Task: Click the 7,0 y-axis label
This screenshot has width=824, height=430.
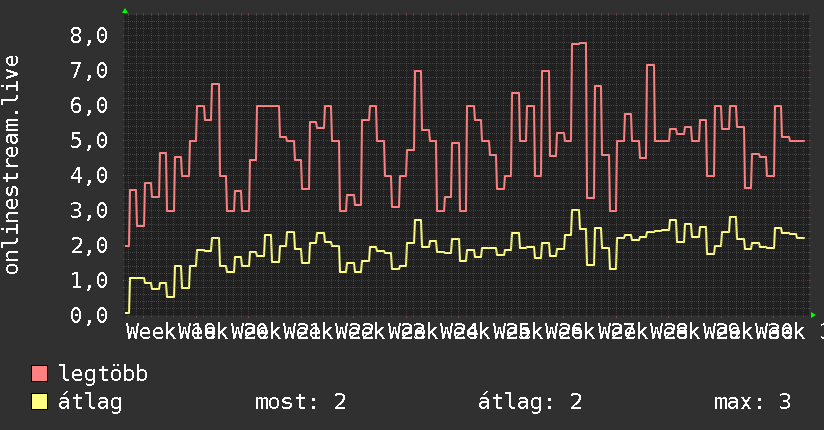Action: pos(89,70)
